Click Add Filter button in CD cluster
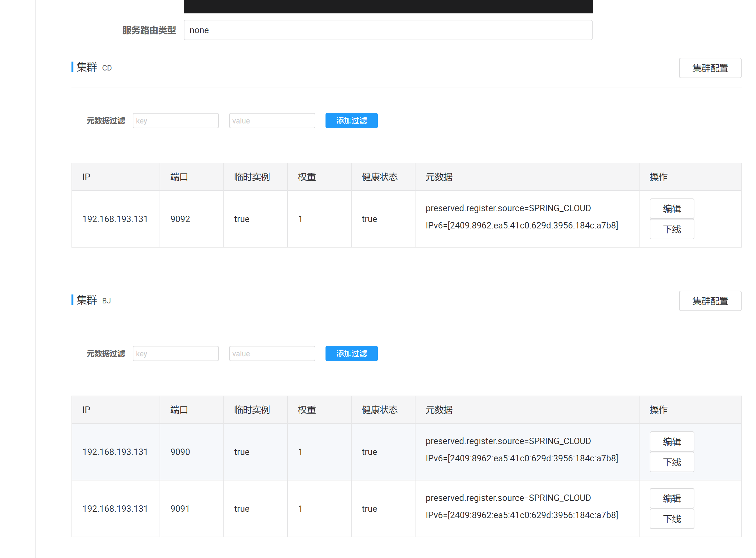 (351, 121)
